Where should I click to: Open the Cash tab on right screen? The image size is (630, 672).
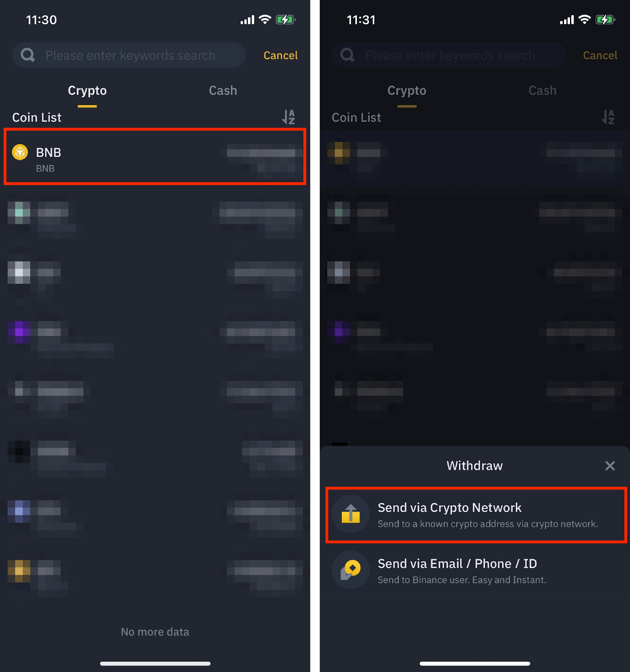542,91
